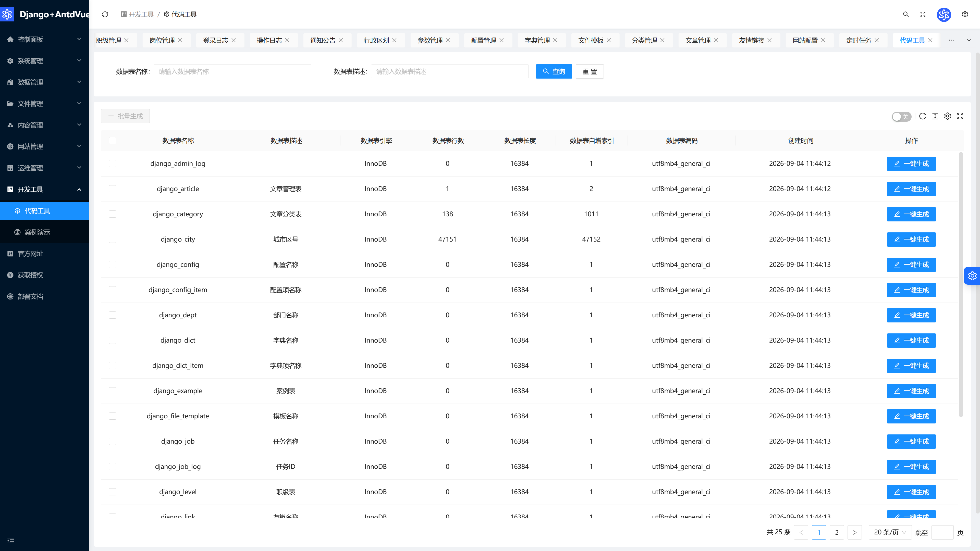Expand table to fullscreen icon

coord(960,116)
